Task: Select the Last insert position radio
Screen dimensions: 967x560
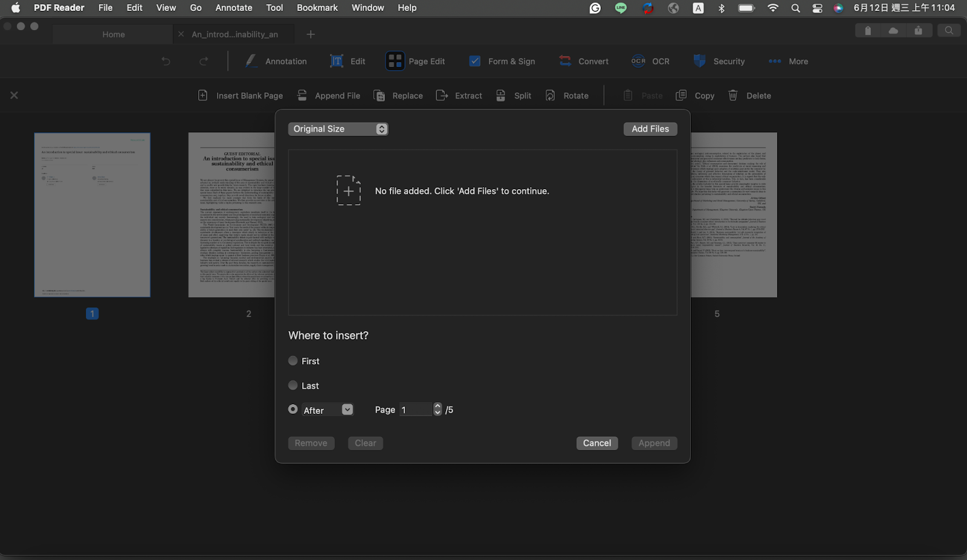Action: click(293, 385)
